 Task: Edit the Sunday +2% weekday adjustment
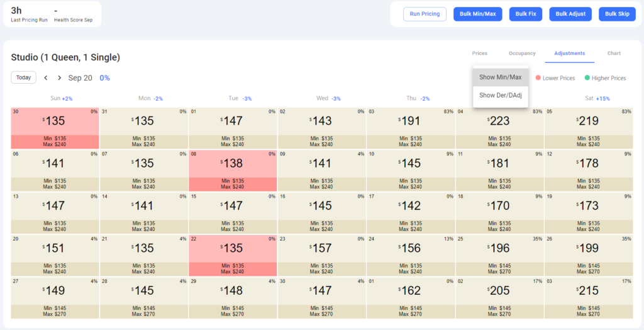67,99
